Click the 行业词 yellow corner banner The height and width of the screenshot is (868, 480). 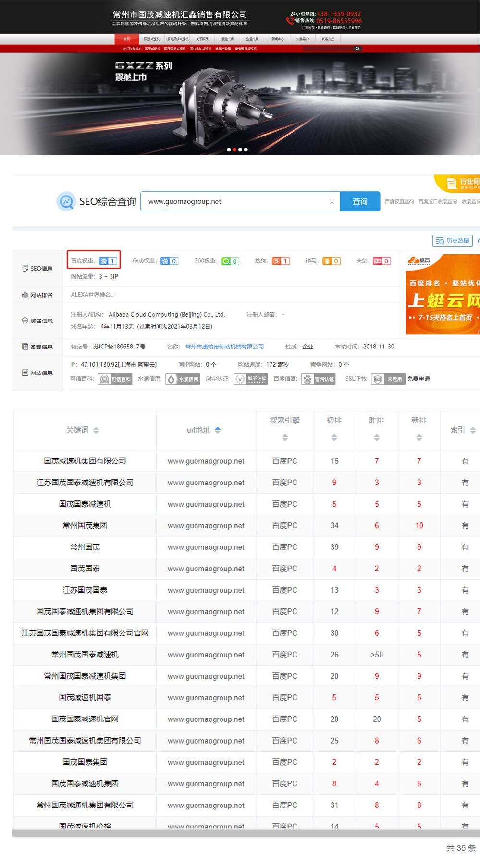click(457, 184)
